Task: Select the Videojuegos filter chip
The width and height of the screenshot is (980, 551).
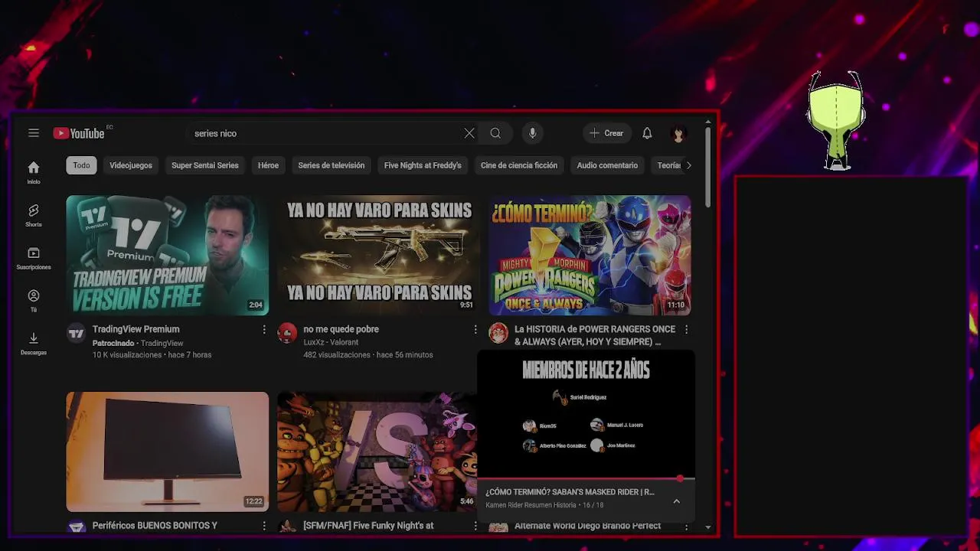Action: pyautogui.click(x=131, y=165)
